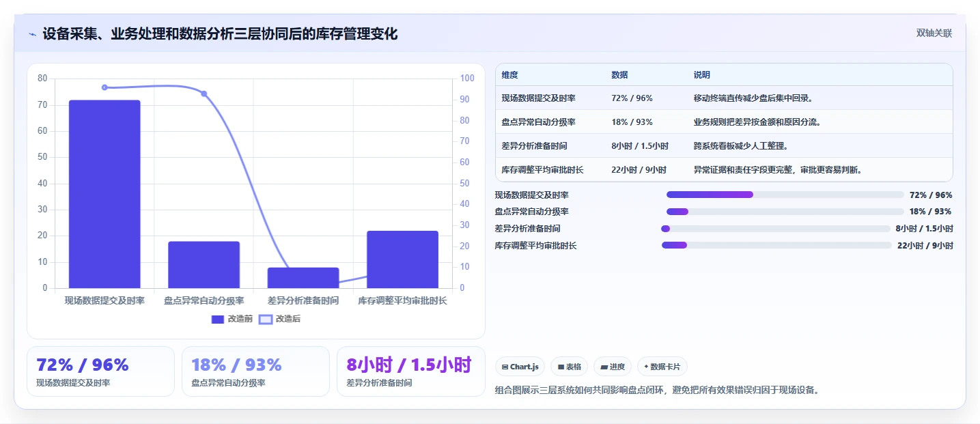Screen dimensions: 980x424
Task: Open the 8小时 / 1.5小时 data card
Action: [x=410, y=371]
